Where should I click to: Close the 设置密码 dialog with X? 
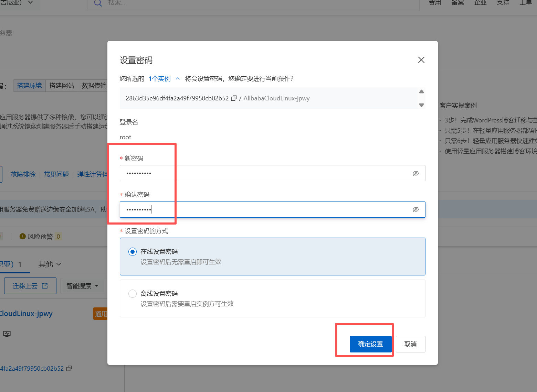(x=421, y=60)
